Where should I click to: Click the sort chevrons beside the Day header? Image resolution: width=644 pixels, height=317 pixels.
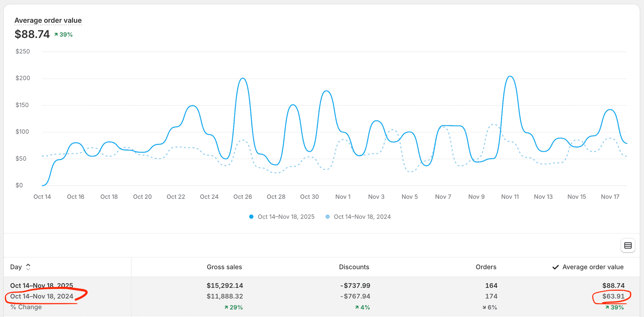28,267
